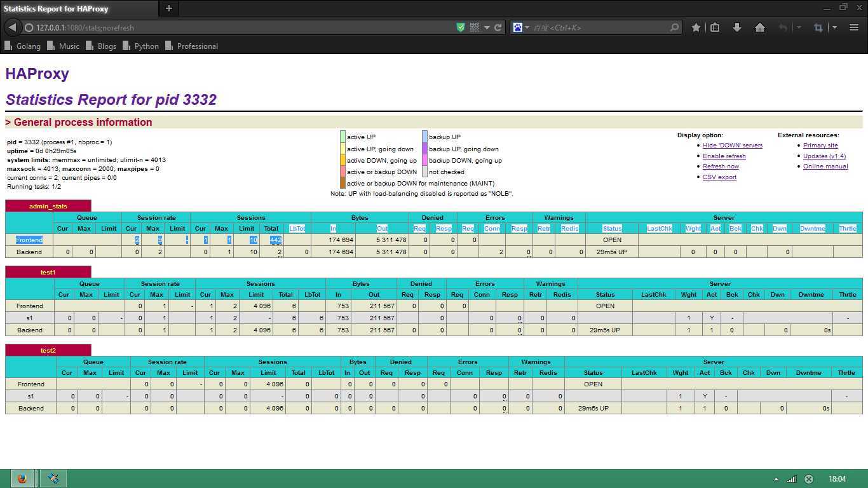Reload the page with the refresh icon
The image size is (868, 488).
498,27
